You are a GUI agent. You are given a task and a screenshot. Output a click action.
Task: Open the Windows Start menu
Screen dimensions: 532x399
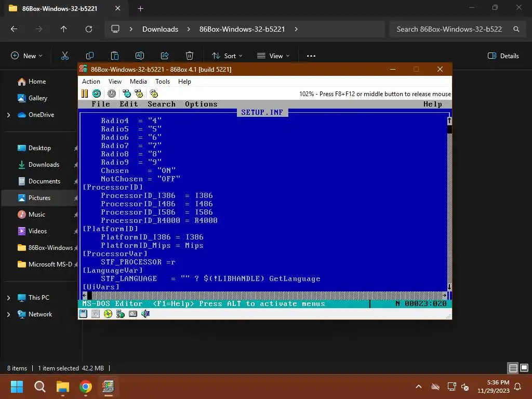[x=17, y=387]
